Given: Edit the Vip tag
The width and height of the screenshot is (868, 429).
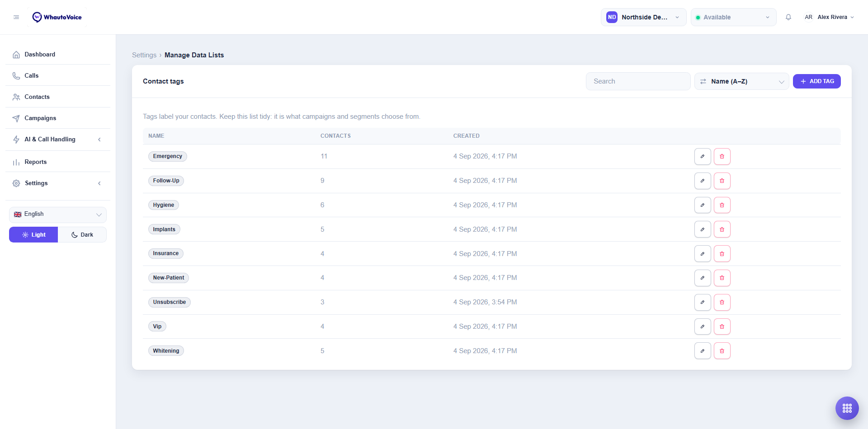Looking at the screenshot, I should [x=703, y=326].
